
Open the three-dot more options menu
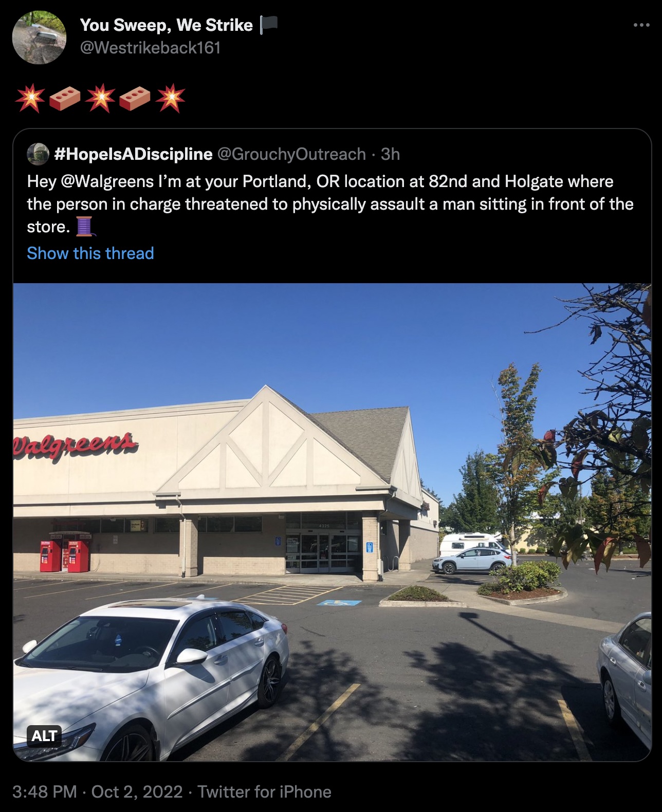pyautogui.click(x=641, y=25)
